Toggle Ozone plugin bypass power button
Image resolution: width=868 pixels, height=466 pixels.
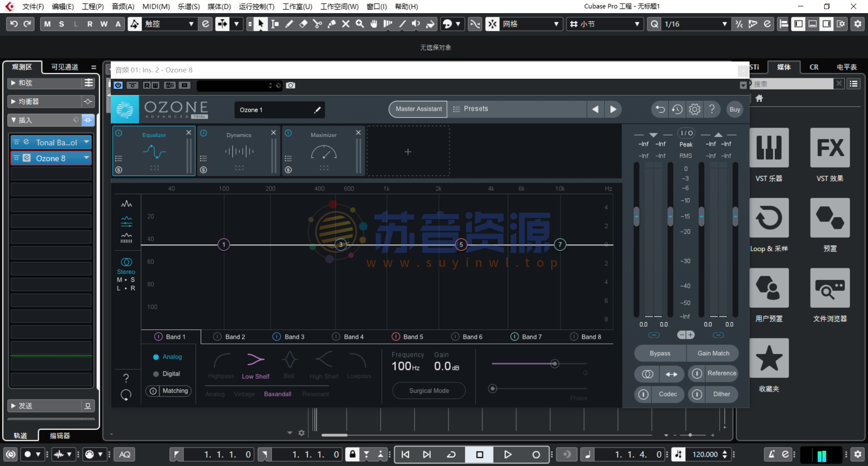tap(118, 85)
